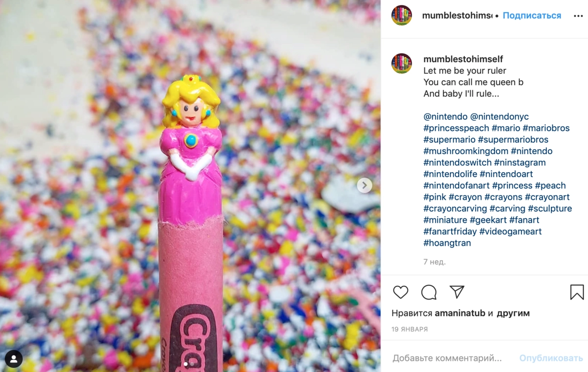View likes list via 'другим'

[513, 313]
